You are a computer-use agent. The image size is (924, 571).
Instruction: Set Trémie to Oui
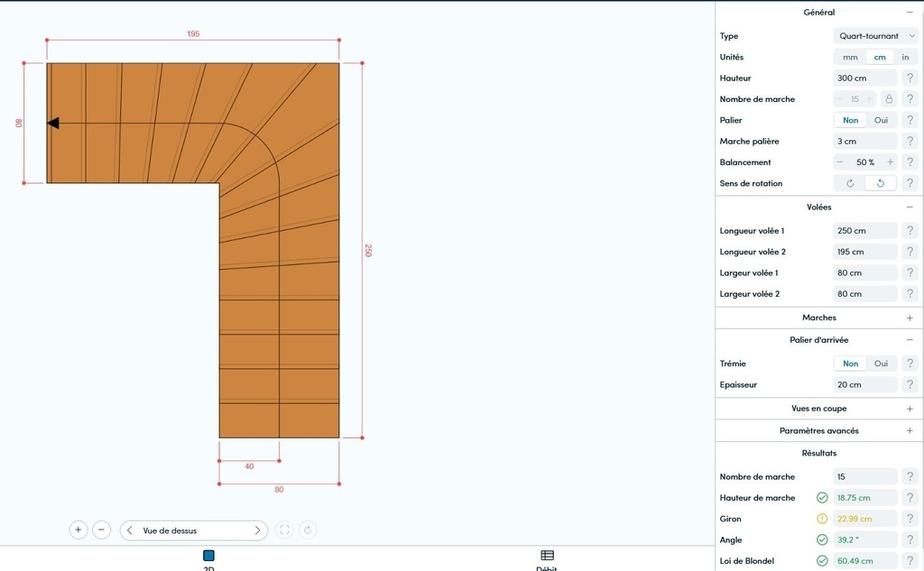(881, 364)
